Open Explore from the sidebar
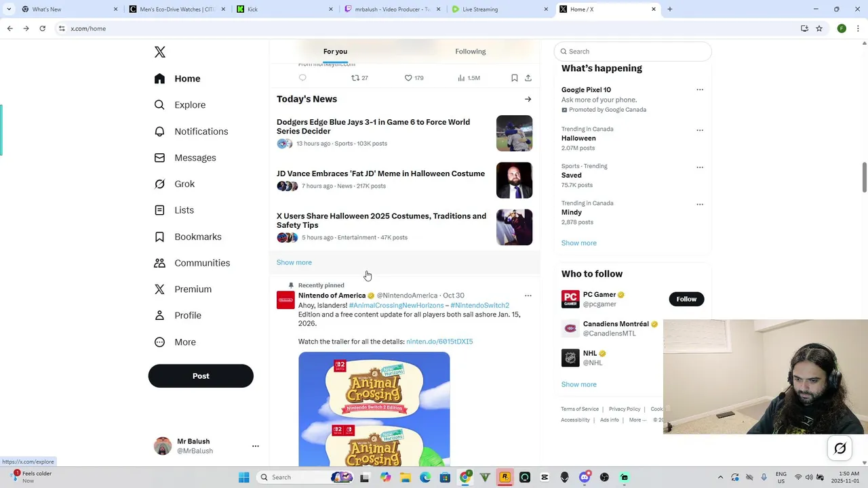The height and width of the screenshot is (488, 868). click(180, 105)
